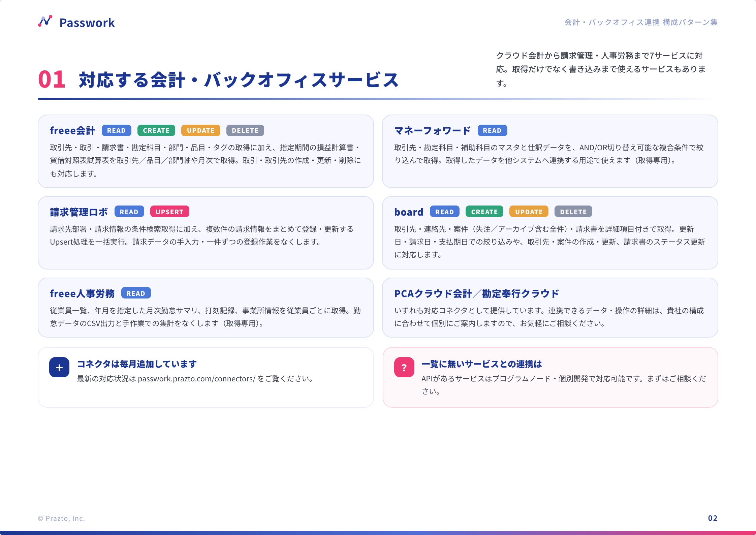Click DELETE badge next to freee会計
The height and width of the screenshot is (535, 756).
[245, 130]
